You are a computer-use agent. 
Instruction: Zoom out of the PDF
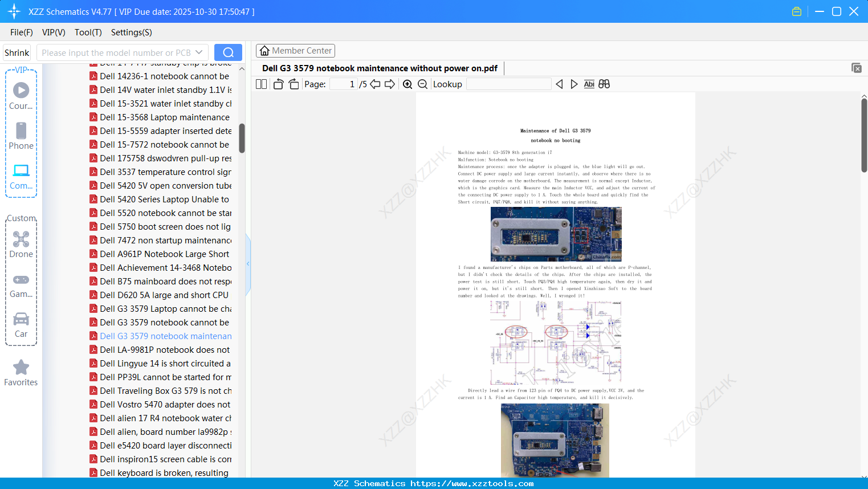422,84
